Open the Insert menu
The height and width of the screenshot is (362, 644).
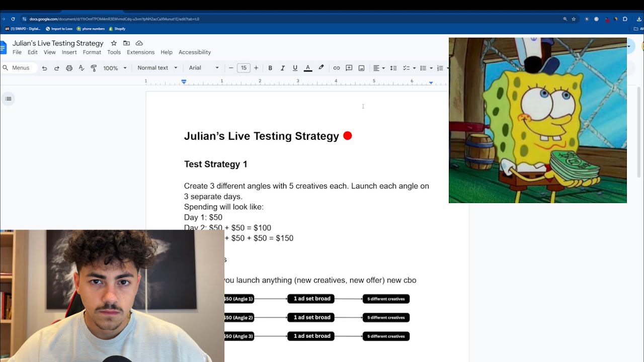[x=69, y=52]
